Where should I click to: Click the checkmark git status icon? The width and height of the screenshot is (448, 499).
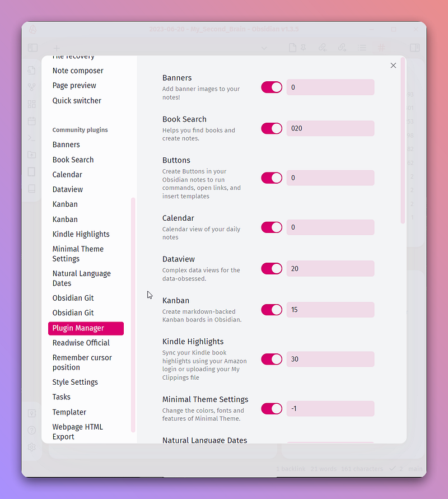(x=393, y=468)
